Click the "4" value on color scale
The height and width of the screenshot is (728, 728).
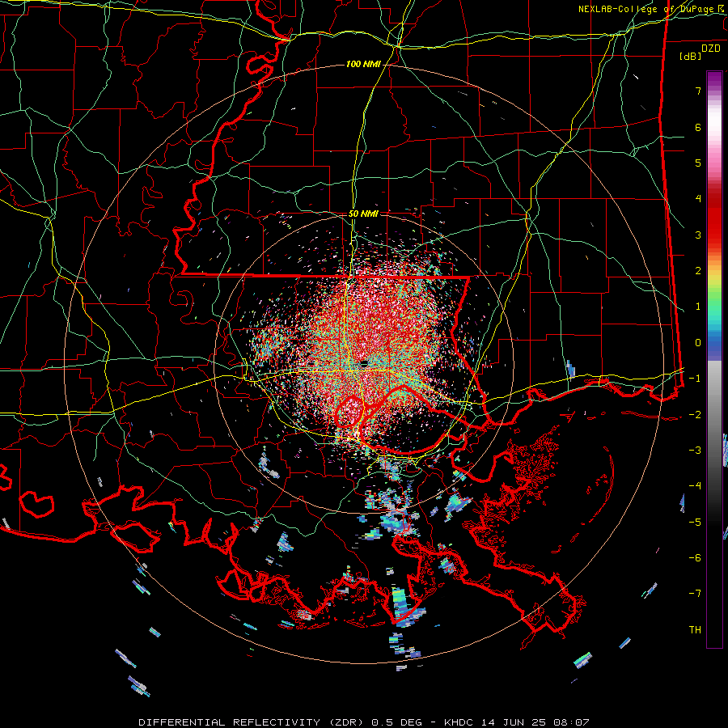click(x=698, y=199)
